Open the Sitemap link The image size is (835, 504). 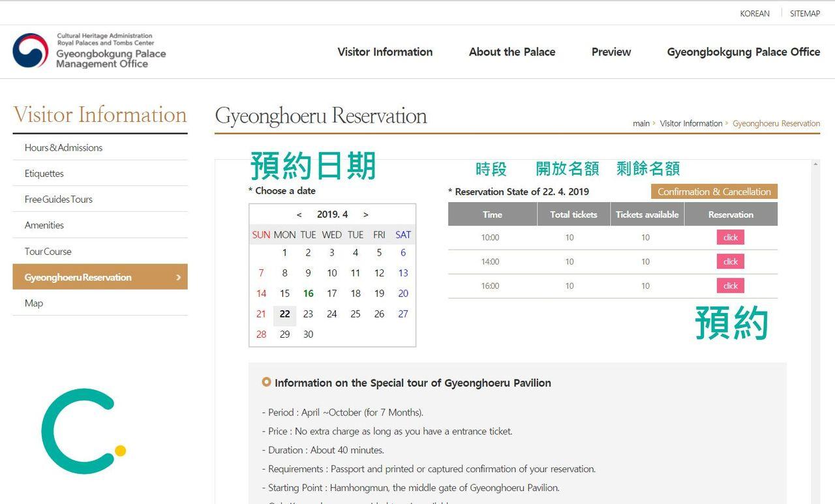804,14
